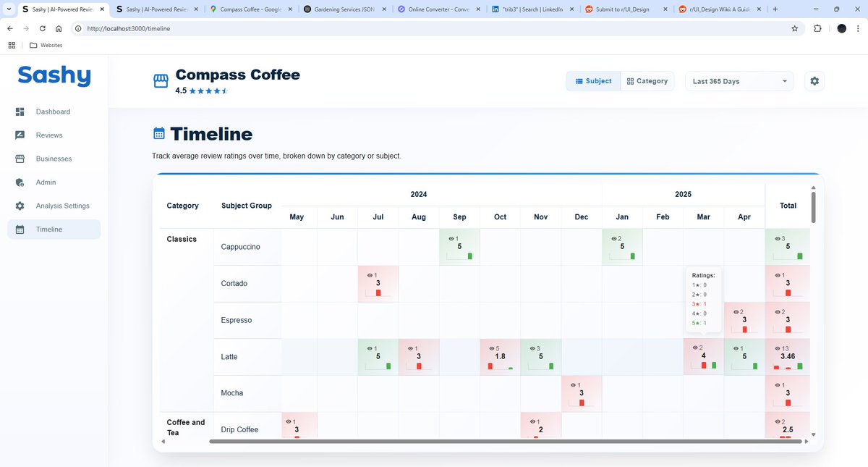Select the Category view toggle
The height and width of the screenshot is (467, 868).
coord(647,81)
